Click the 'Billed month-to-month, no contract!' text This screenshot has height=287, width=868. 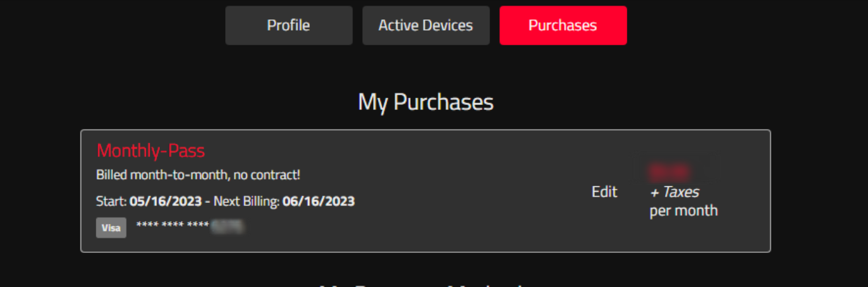(x=198, y=174)
